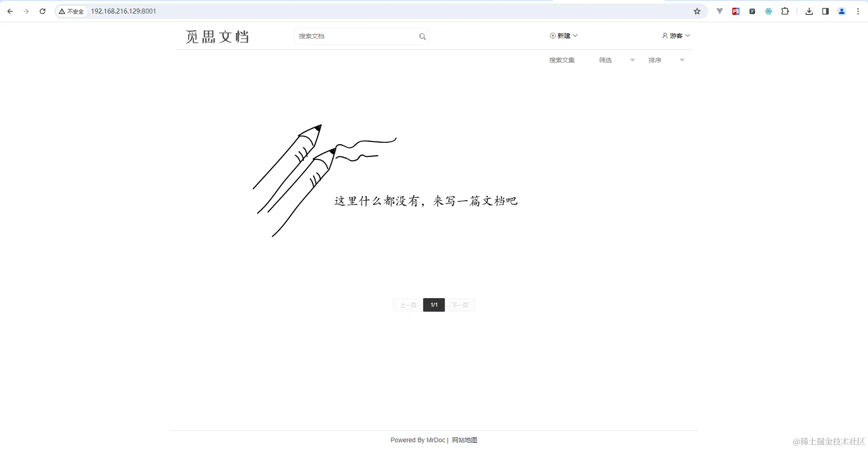868x449 pixels.
Task: Click the user icon beside 游客
Action: pyautogui.click(x=665, y=35)
